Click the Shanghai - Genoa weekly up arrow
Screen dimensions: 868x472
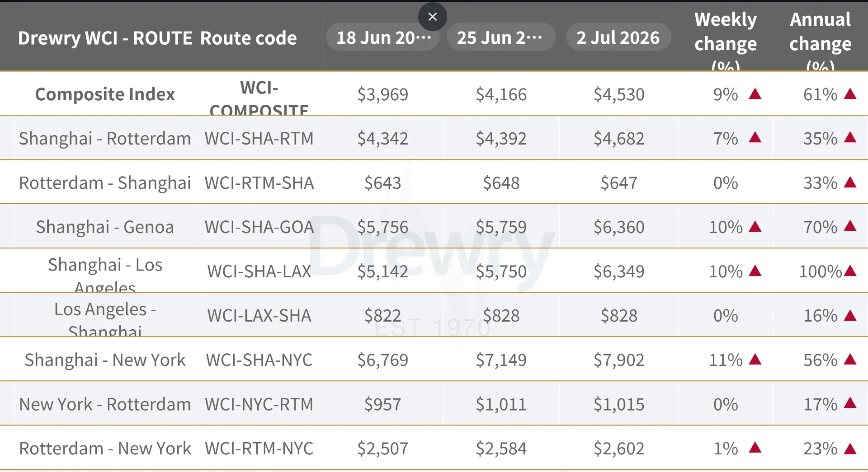[755, 226]
